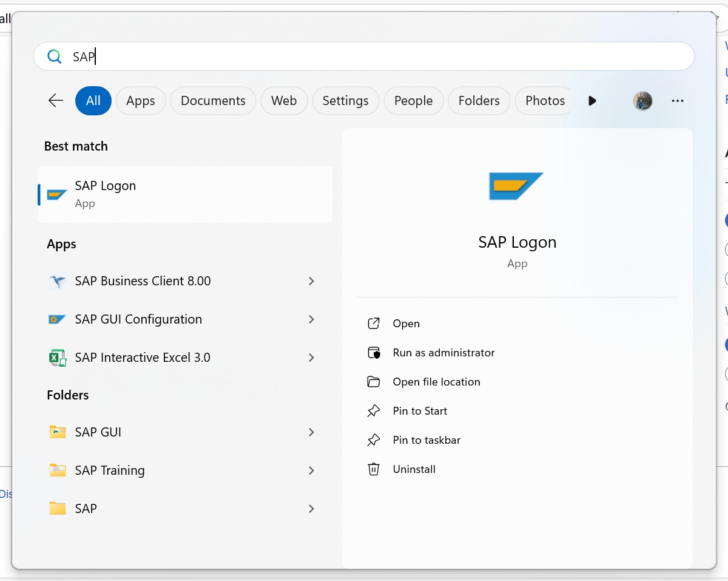Open the SAP GUI folder result
The image size is (728, 581).
tap(185, 432)
